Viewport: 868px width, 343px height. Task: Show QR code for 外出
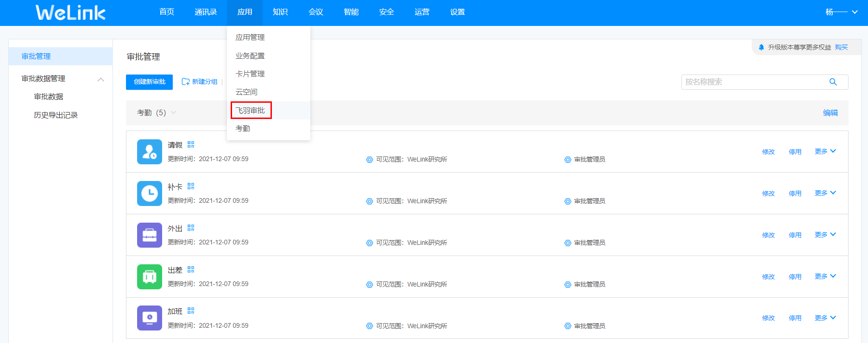pos(191,228)
